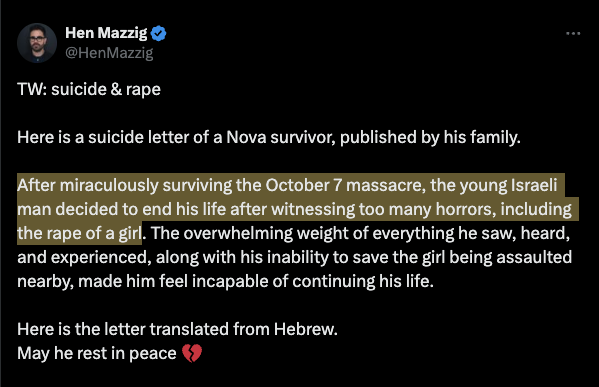
Task: Click the blue verified badge
Action: click(x=159, y=34)
